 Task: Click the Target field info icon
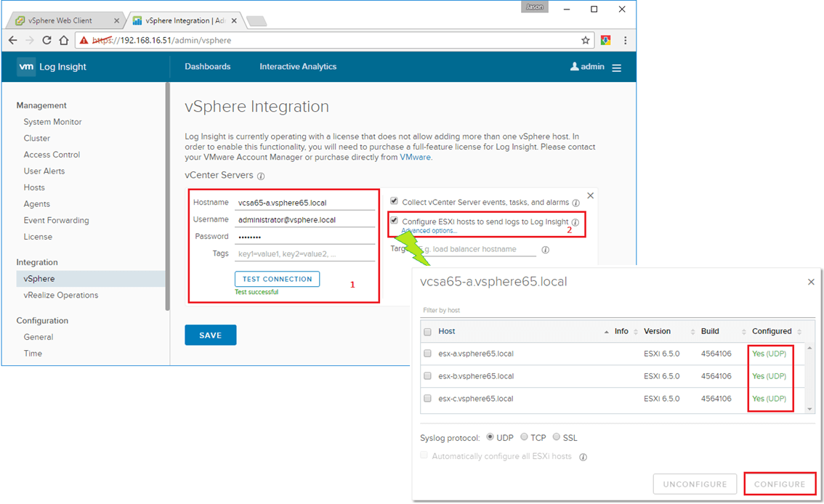(x=546, y=250)
